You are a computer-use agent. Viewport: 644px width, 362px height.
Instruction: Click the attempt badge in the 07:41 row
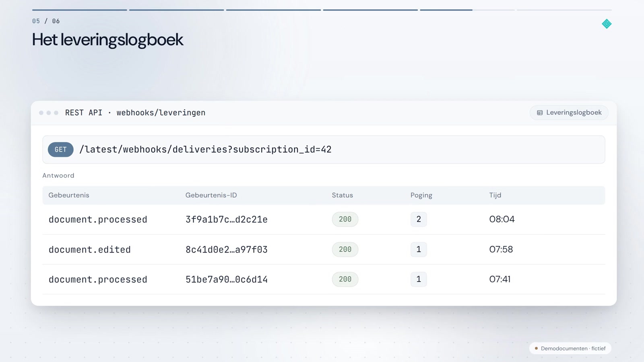tap(419, 279)
